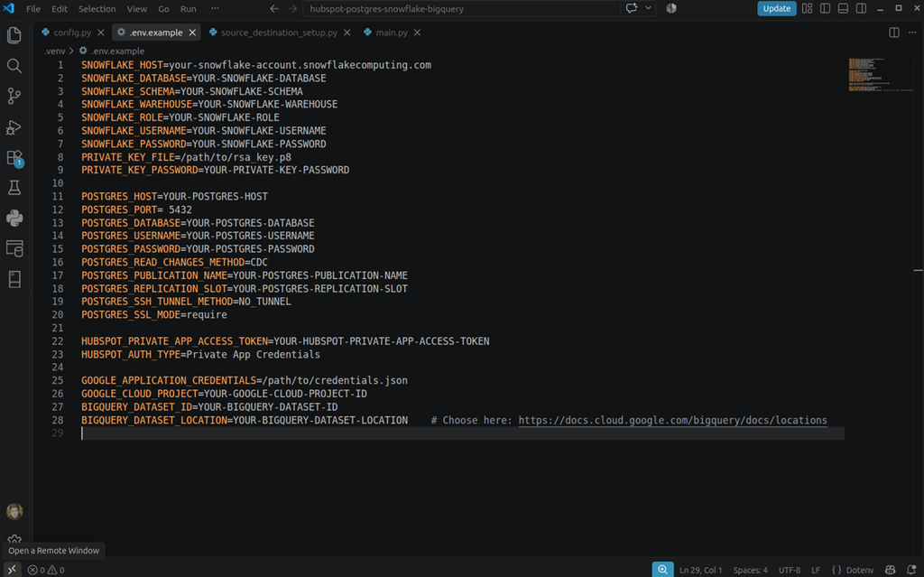Click the grey round icon beside search box
Viewport: 924px width, 577px height.
[671, 8]
